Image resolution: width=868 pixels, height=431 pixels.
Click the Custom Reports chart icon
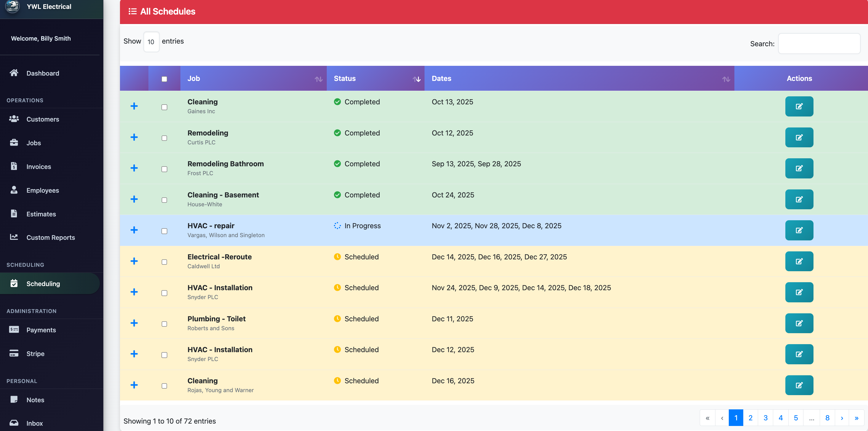[14, 237]
